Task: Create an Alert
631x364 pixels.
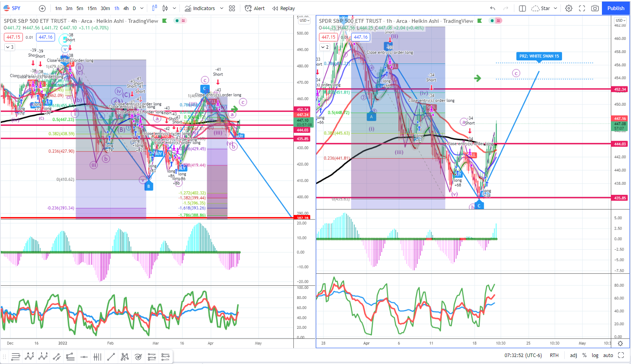Action: [x=255, y=9]
